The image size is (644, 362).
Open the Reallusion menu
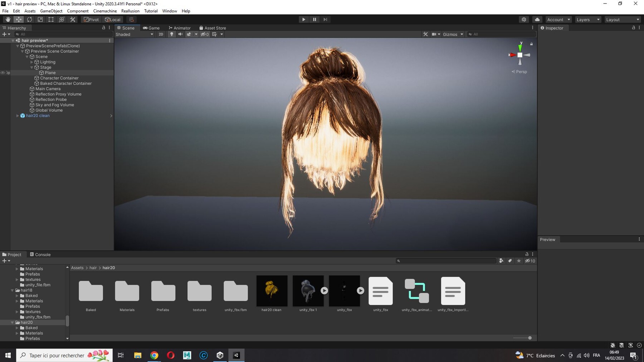point(130,11)
